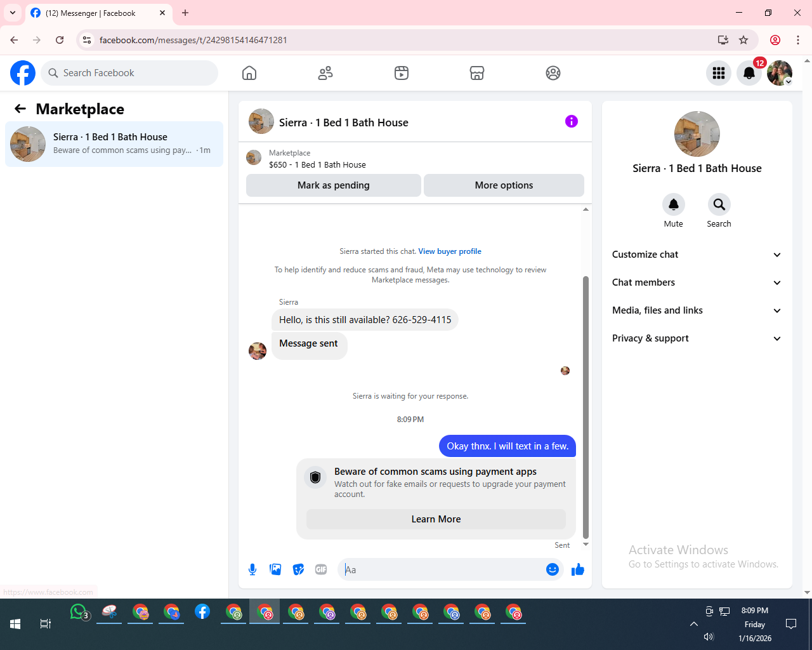Open Windows action center notifications

(791, 624)
